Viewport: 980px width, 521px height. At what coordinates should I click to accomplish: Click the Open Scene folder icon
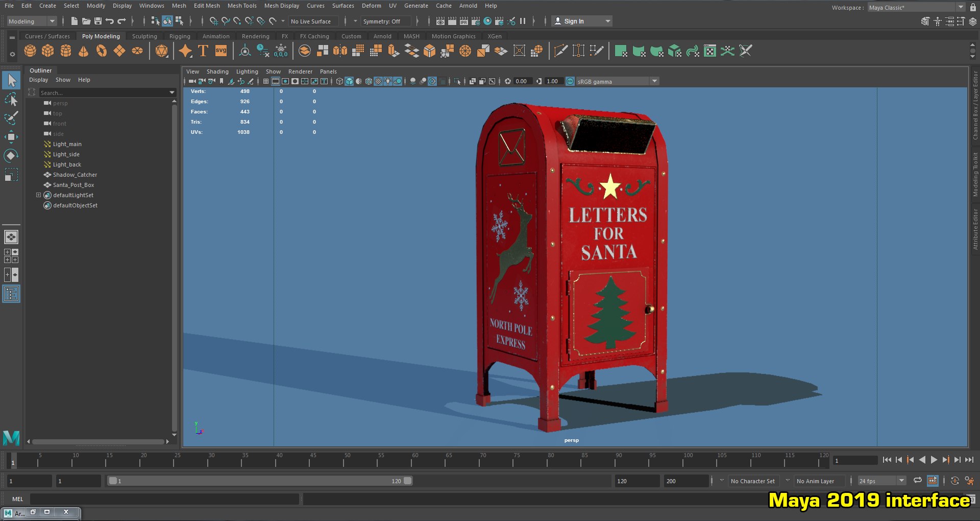pyautogui.click(x=86, y=21)
